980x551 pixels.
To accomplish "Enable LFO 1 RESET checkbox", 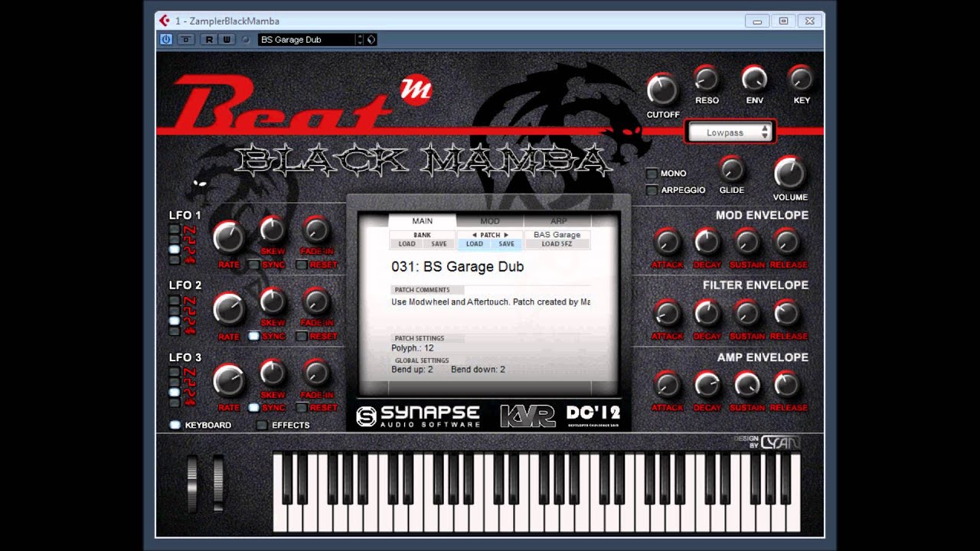I will [301, 264].
